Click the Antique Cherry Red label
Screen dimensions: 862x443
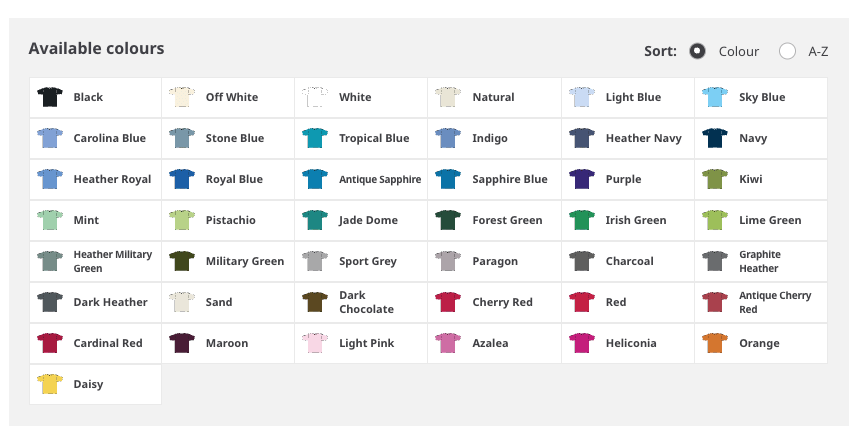[774, 302]
